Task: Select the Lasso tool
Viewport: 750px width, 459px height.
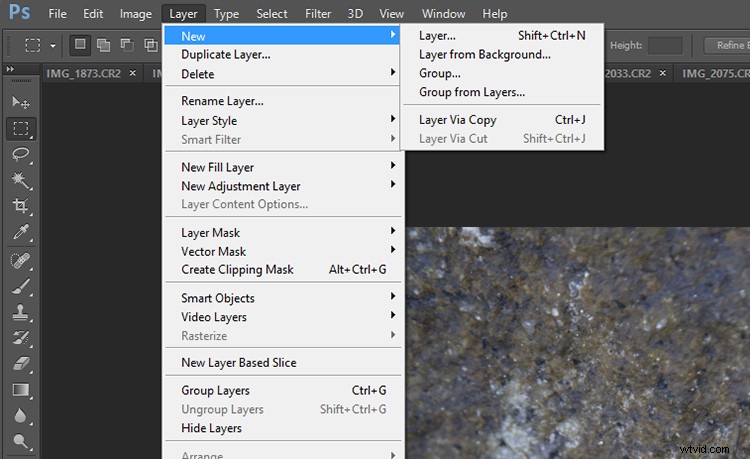Action: click(x=21, y=154)
